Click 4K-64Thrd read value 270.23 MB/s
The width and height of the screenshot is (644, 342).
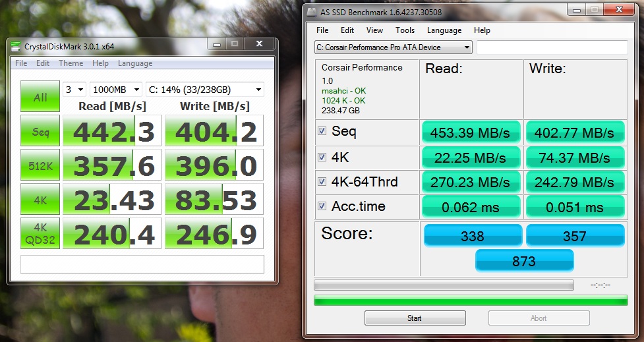point(471,183)
